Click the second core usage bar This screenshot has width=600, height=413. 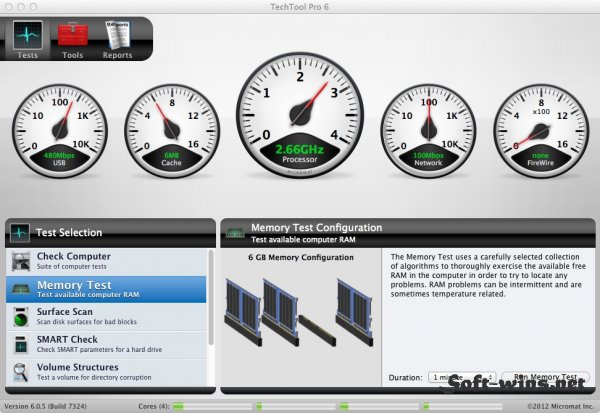click(295, 406)
